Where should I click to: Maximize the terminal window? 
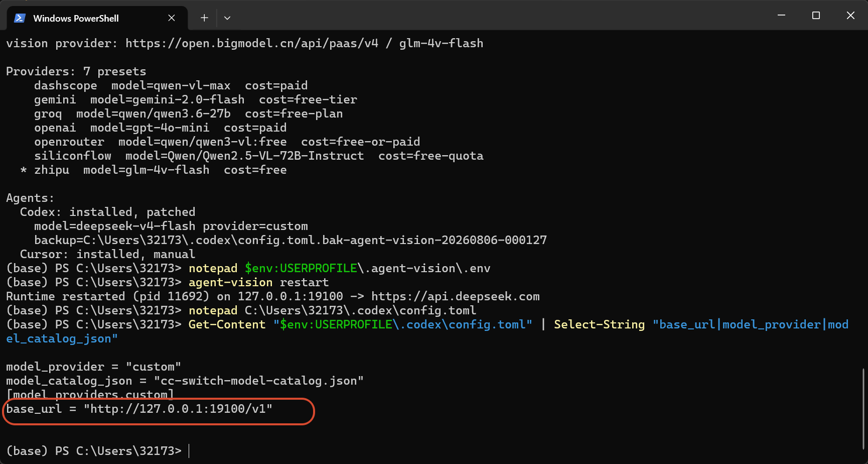pyautogui.click(x=816, y=16)
